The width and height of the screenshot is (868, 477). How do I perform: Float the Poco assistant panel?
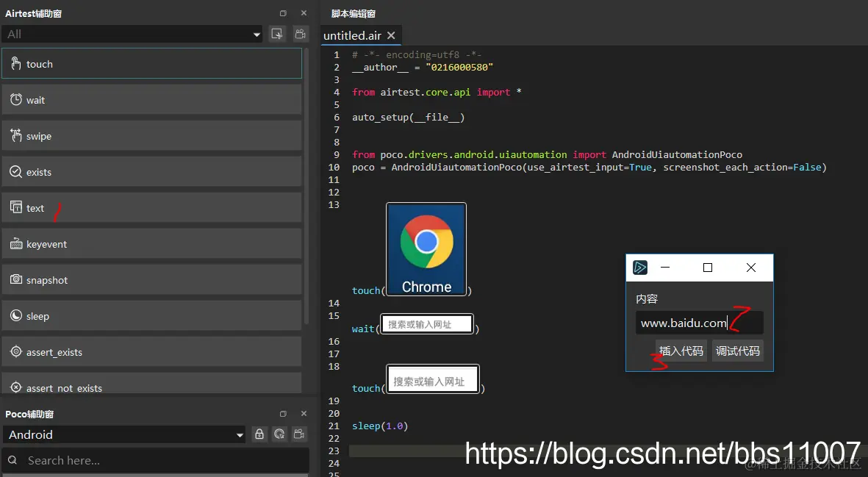[284, 413]
